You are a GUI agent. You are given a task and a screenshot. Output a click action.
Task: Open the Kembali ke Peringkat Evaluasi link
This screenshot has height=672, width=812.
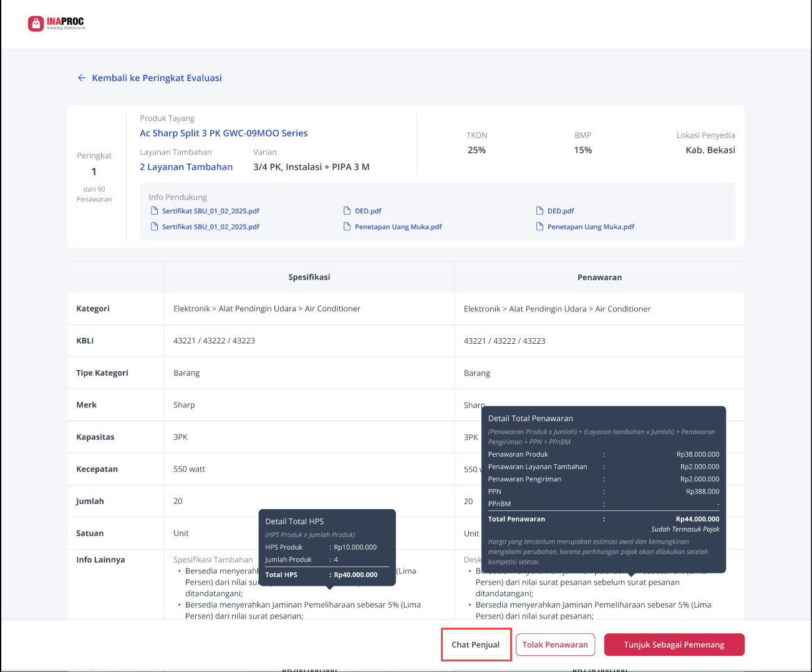(x=157, y=78)
